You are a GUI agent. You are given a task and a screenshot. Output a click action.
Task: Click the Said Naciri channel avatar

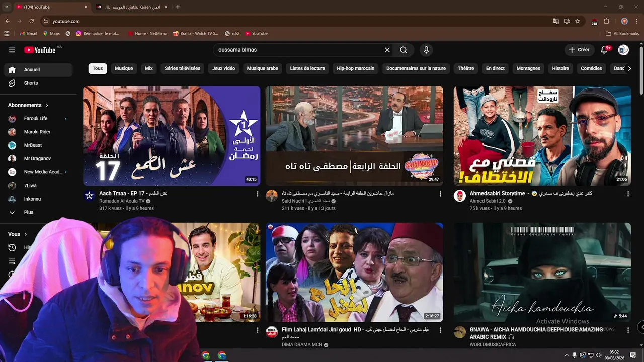click(x=272, y=196)
